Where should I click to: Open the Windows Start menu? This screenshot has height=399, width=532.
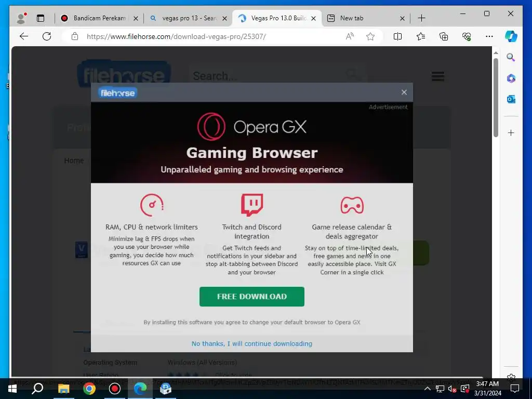(x=12, y=389)
